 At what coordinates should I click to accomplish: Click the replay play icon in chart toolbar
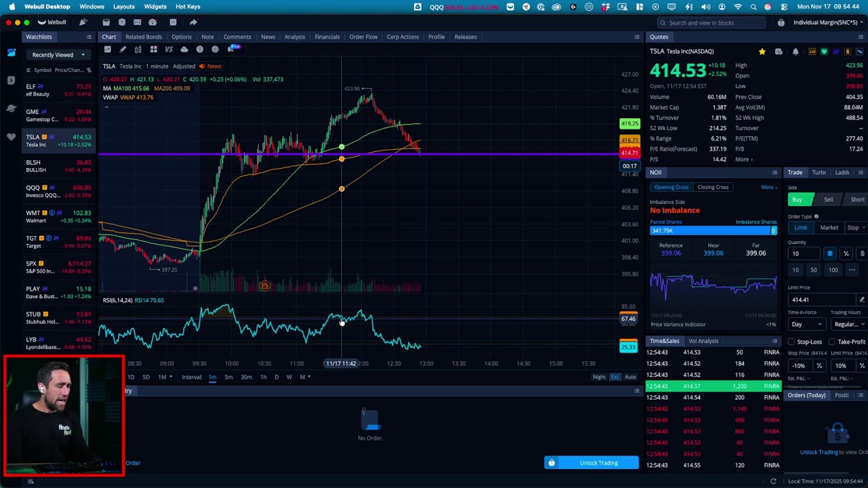point(216,49)
